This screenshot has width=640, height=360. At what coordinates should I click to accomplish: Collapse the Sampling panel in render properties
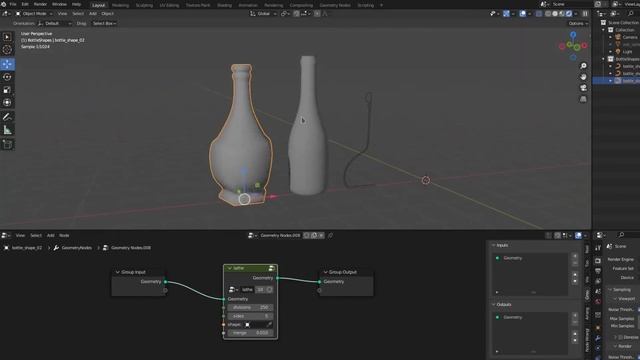coord(610,289)
